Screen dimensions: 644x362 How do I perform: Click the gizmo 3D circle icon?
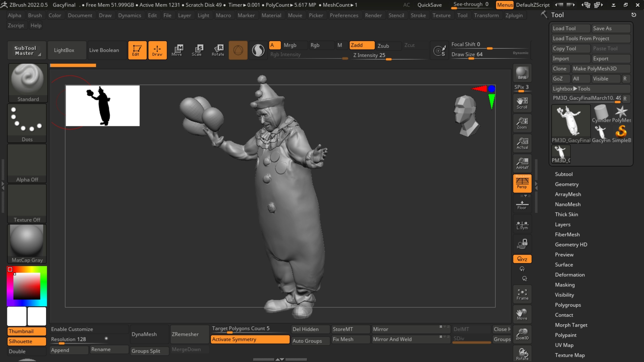tap(238, 50)
